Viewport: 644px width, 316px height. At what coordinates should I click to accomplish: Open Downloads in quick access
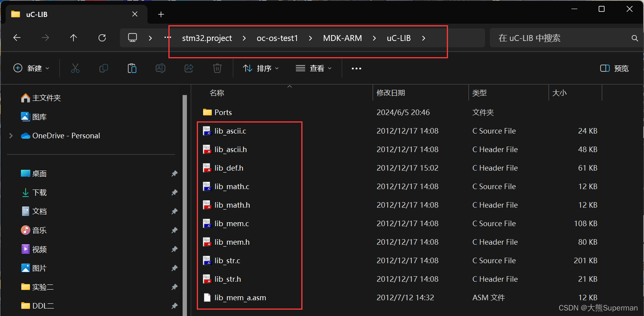coord(34,193)
